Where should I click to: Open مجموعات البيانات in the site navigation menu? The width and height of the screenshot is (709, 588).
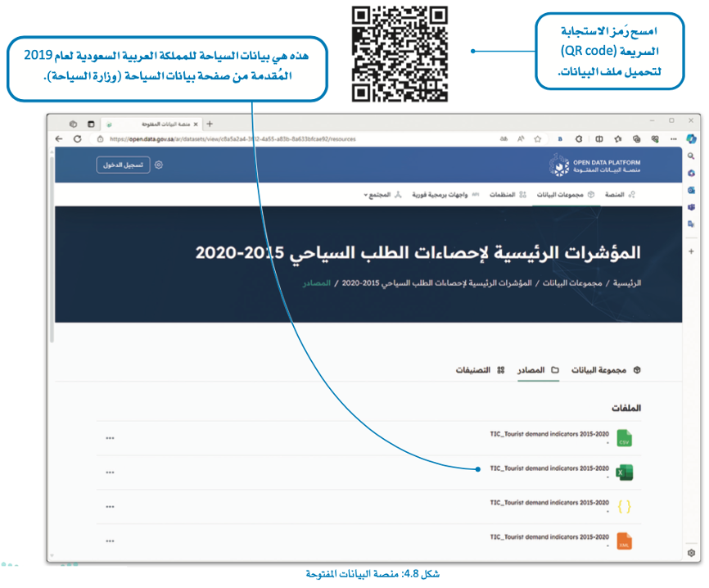point(565,194)
